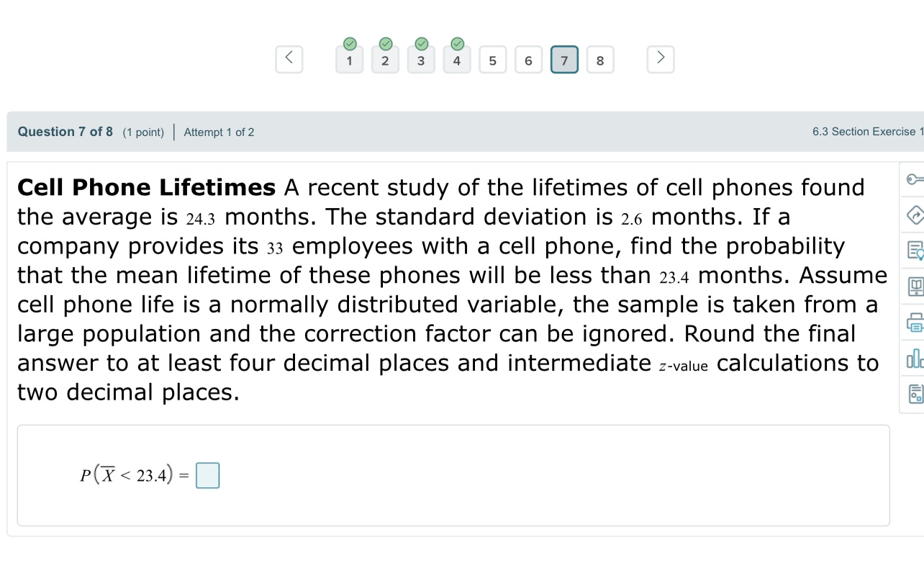Open question 6
The image size is (924, 573).
pos(528,60)
